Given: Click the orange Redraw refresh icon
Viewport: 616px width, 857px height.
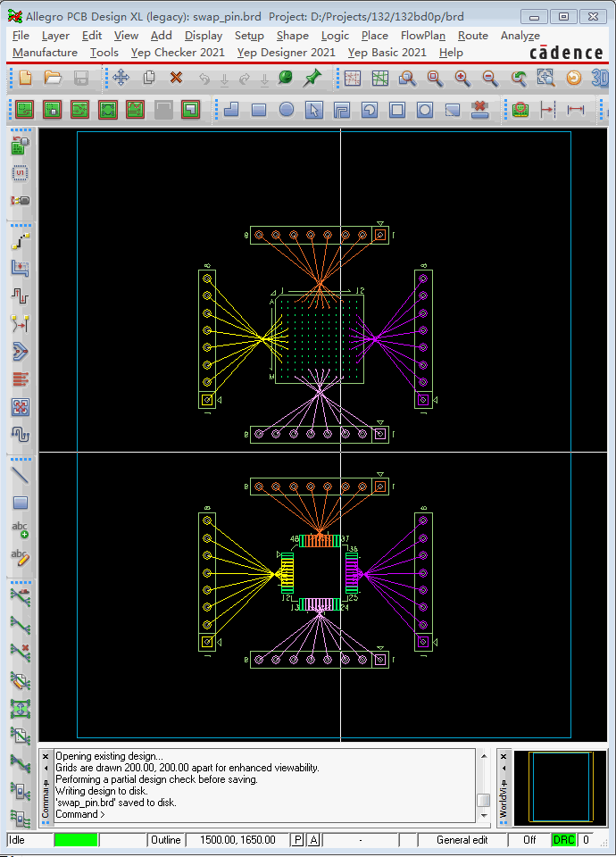Looking at the screenshot, I should point(573,79).
